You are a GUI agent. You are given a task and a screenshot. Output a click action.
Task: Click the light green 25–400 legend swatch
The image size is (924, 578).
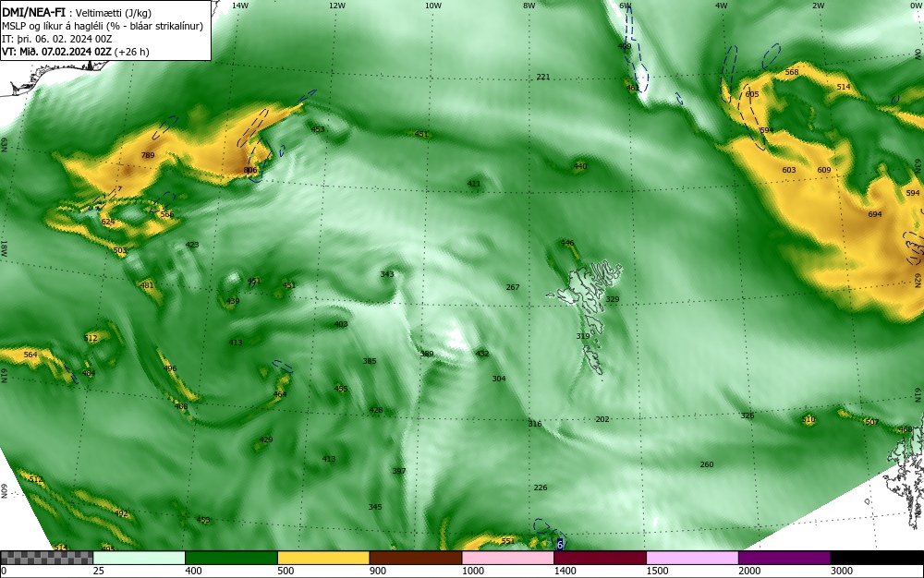pos(140,558)
